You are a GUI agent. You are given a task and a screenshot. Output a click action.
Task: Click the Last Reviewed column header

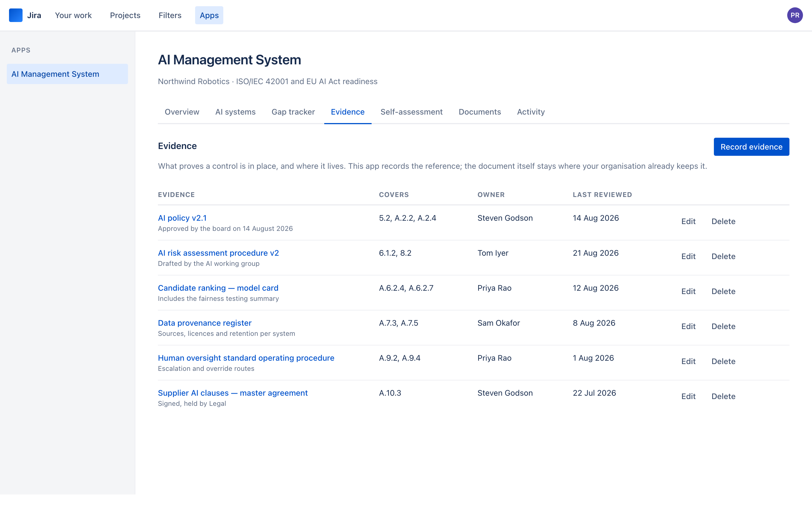[x=602, y=195]
